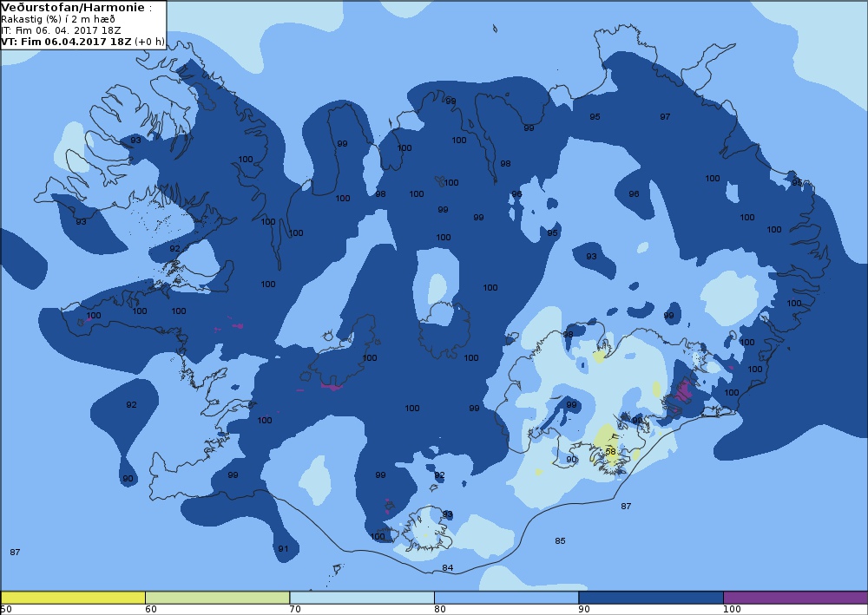Click the '91' humidity value on the map
The image size is (868, 615).
point(283,548)
